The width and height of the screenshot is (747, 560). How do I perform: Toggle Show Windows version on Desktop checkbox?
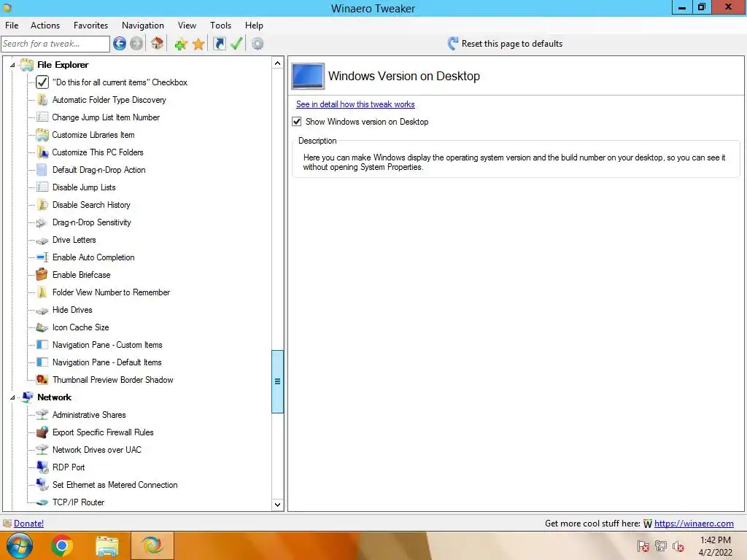(x=297, y=122)
